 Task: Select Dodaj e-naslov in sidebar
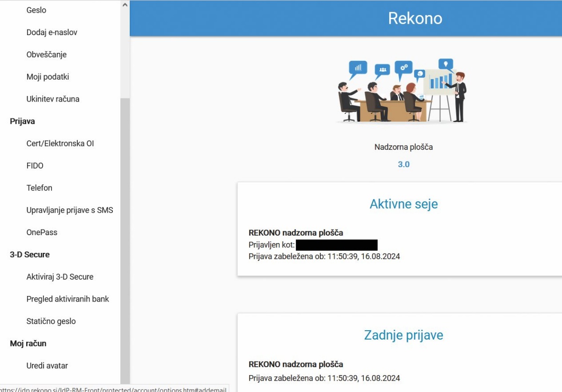52,32
